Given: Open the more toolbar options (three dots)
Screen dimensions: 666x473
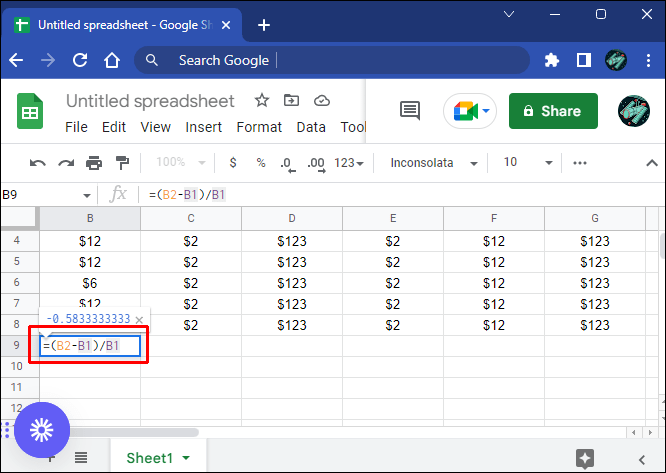Looking at the screenshot, I should pyautogui.click(x=580, y=163).
